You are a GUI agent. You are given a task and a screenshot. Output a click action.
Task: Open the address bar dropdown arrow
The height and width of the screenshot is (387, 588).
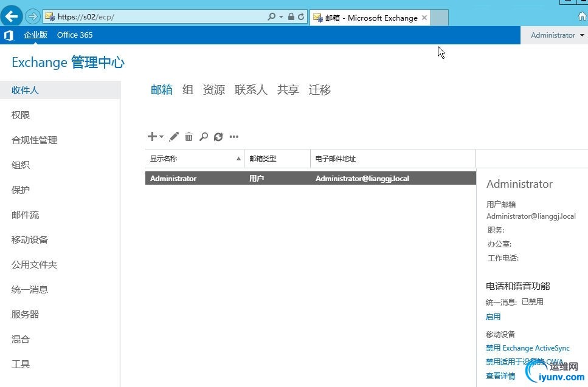click(x=281, y=17)
